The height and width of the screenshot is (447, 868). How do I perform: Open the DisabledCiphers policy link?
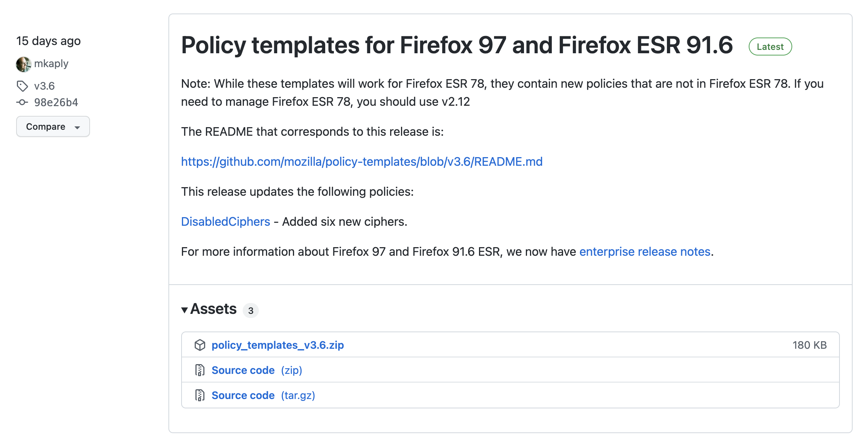225,222
